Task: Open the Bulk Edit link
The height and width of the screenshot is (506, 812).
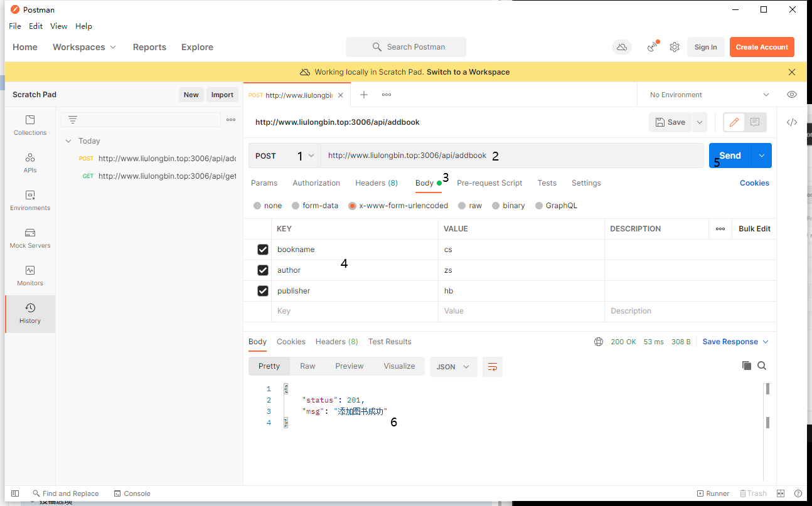Action: click(754, 229)
